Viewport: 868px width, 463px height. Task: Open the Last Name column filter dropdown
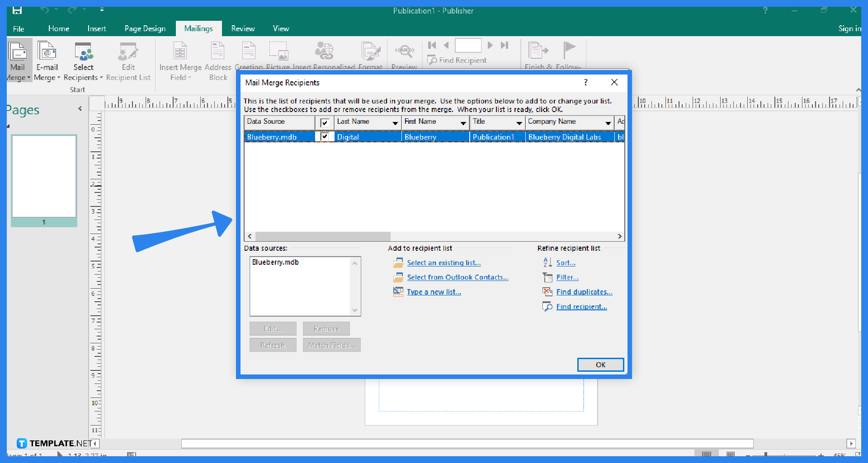[x=395, y=122]
